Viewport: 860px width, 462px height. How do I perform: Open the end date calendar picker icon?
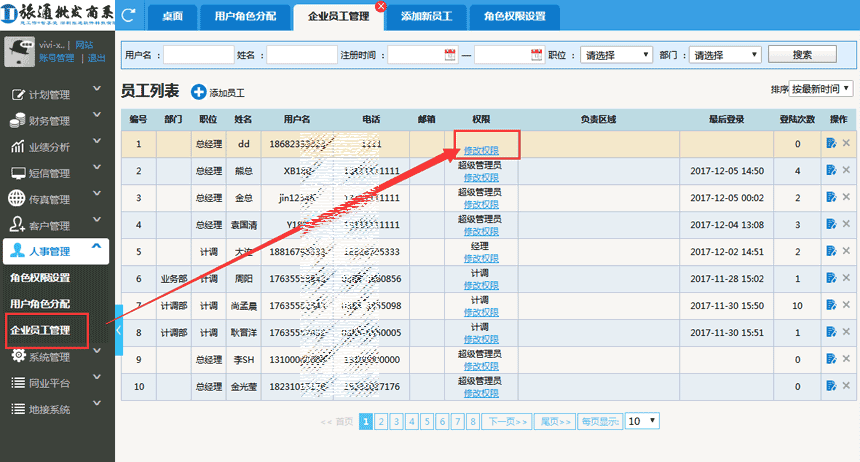click(536, 55)
